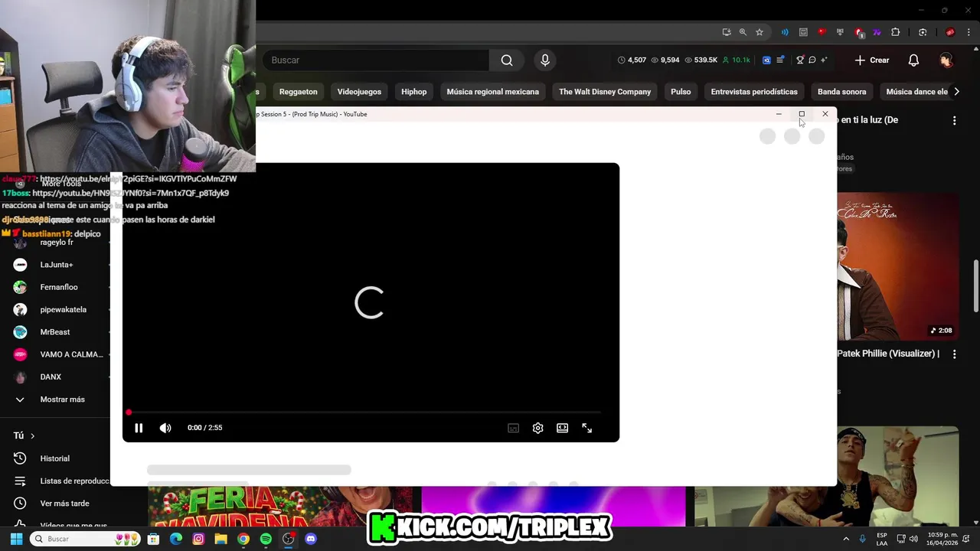Open the Chrome three-dot menu
The width and height of the screenshot is (980, 551).
(969, 32)
